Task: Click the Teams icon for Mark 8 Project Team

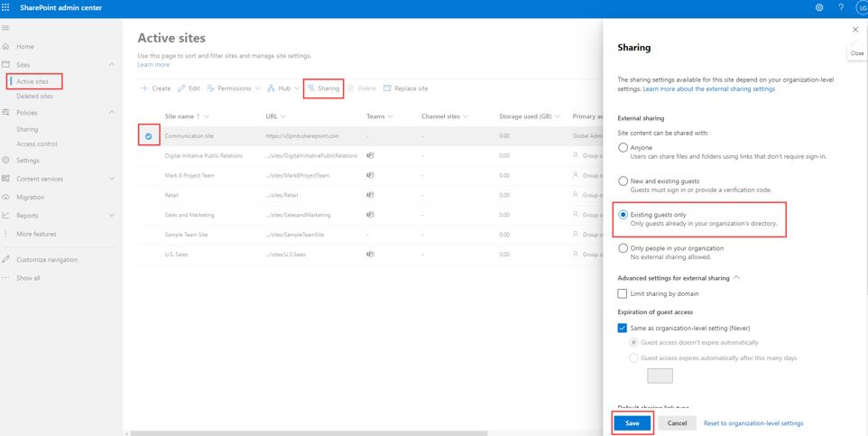Action: [x=370, y=176]
